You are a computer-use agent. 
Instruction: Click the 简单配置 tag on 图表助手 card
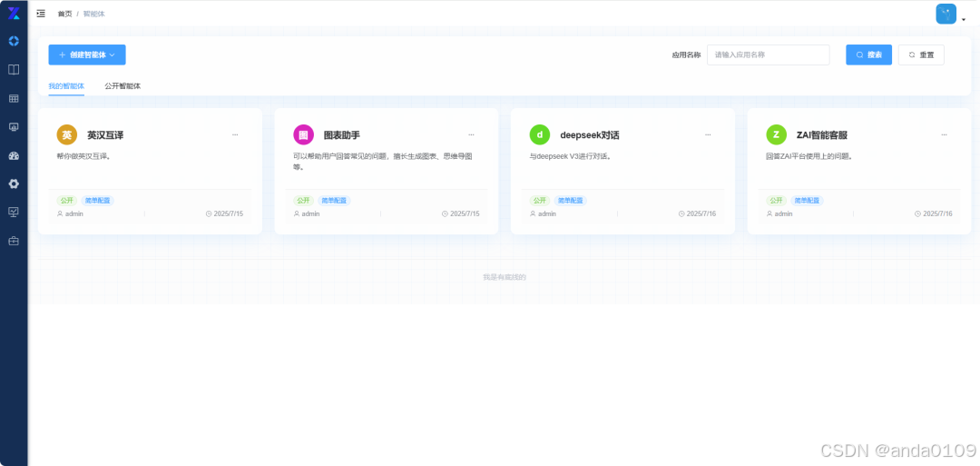(x=334, y=201)
